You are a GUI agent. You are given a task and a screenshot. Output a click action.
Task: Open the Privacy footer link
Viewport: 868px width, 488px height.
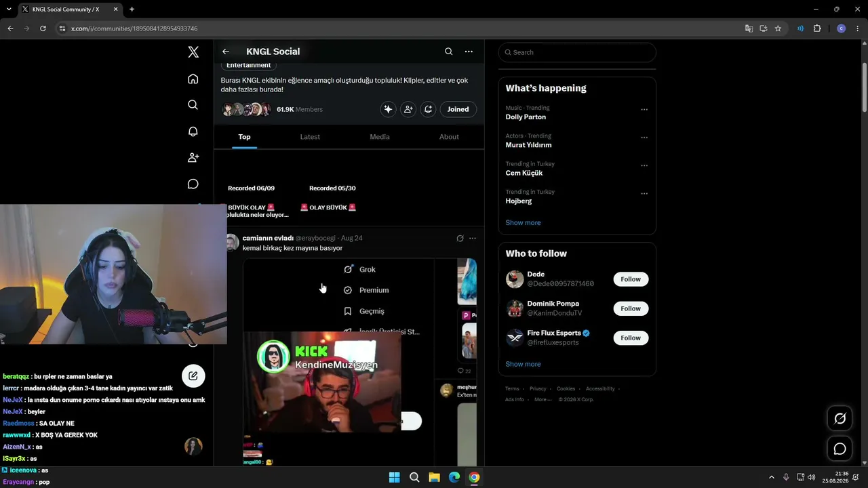[538, 389]
